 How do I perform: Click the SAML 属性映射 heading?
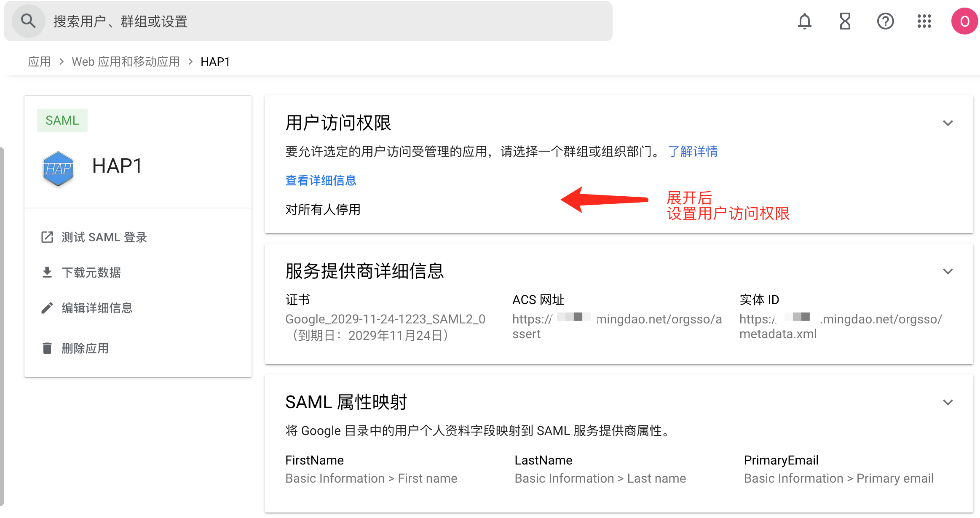(346, 402)
